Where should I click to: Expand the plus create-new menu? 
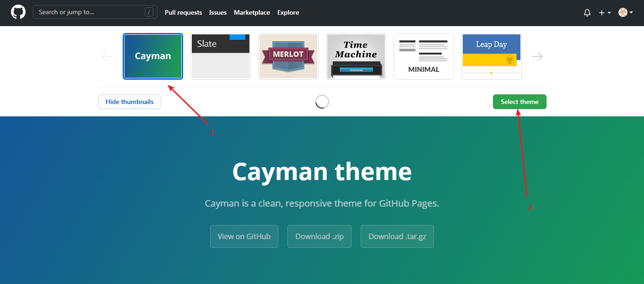pyautogui.click(x=605, y=13)
